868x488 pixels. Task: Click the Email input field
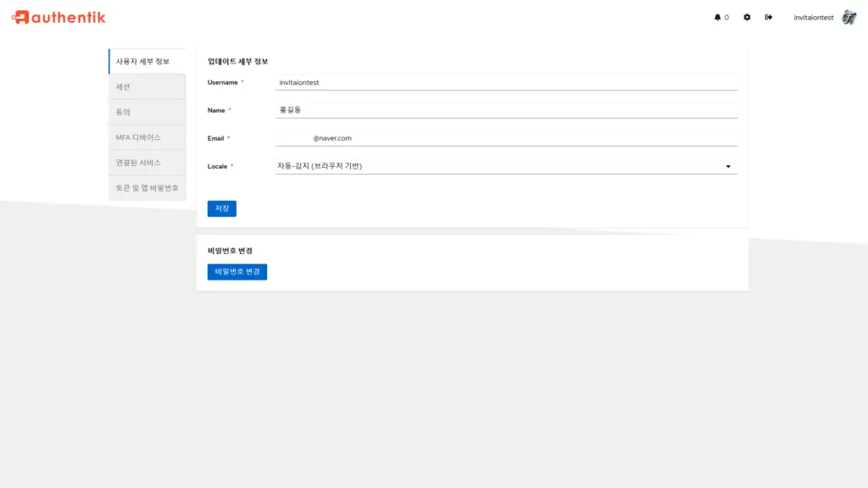506,138
